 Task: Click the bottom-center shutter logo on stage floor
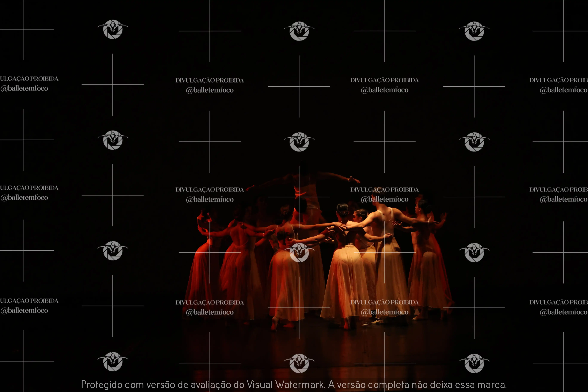(299, 363)
